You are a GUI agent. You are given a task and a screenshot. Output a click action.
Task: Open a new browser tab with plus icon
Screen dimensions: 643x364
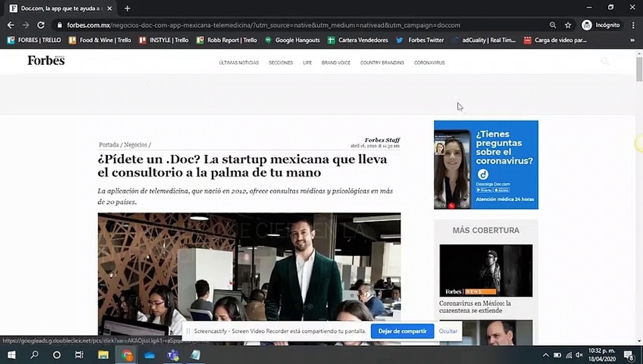(127, 8)
